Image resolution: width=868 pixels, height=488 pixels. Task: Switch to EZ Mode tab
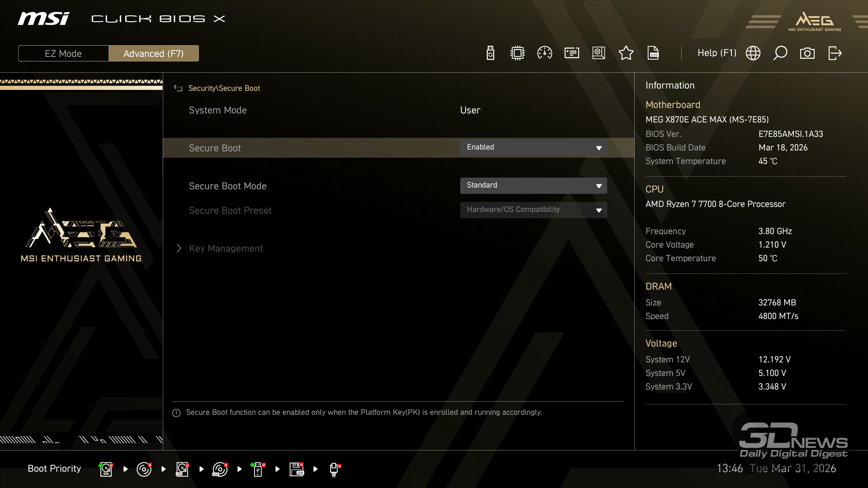pos(63,53)
